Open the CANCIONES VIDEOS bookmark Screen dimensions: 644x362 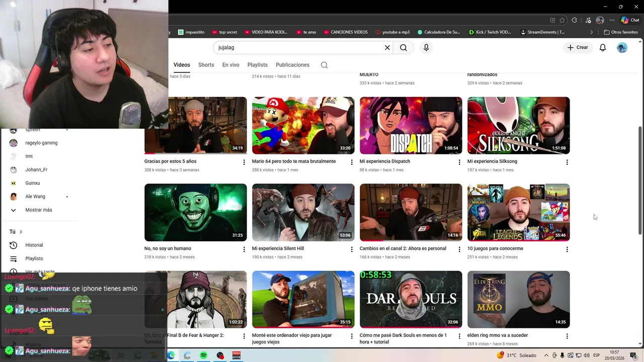pyautogui.click(x=345, y=32)
